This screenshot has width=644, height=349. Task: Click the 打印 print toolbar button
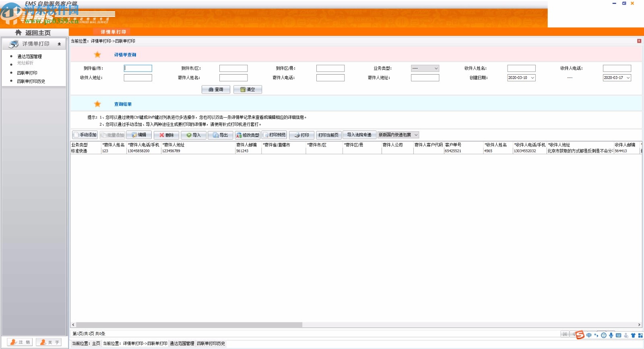coord(301,135)
